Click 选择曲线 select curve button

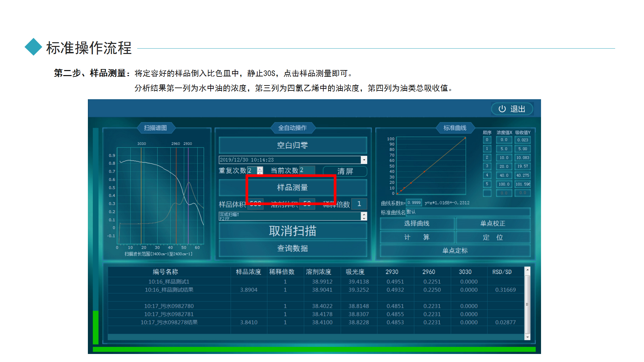tap(417, 224)
